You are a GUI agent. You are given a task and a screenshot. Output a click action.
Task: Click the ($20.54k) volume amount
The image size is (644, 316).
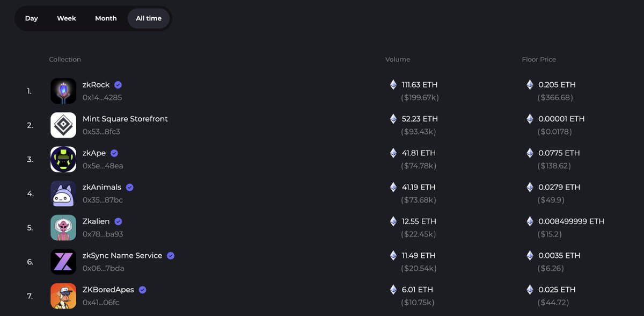[x=419, y=268]
